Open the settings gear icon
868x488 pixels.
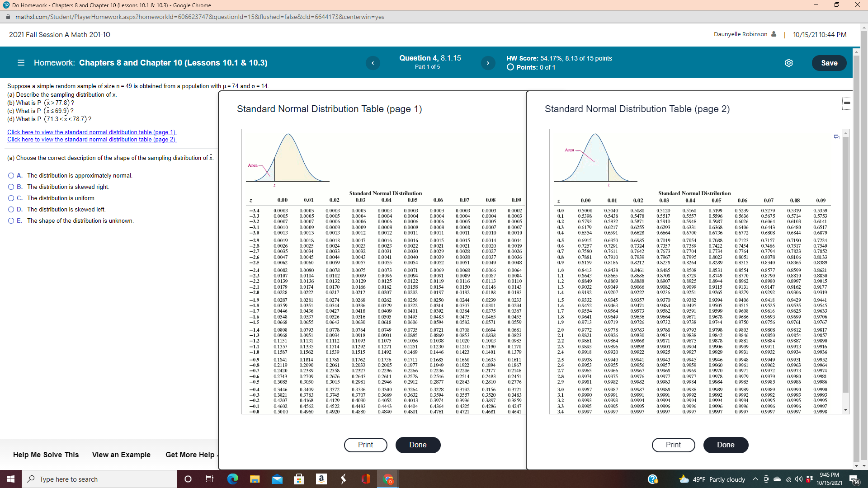tap(788, 63)
